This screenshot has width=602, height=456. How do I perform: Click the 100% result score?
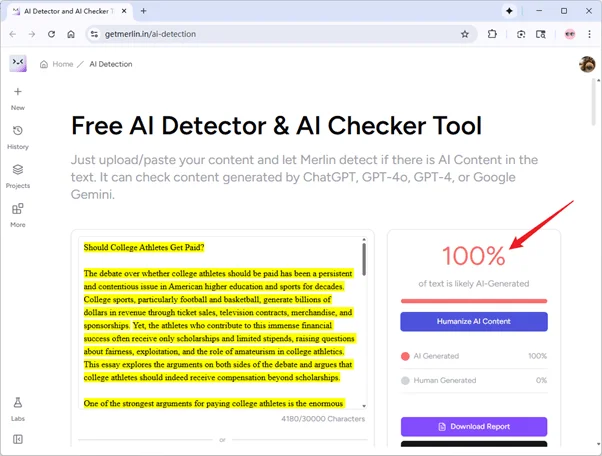[x=473, y=256]
